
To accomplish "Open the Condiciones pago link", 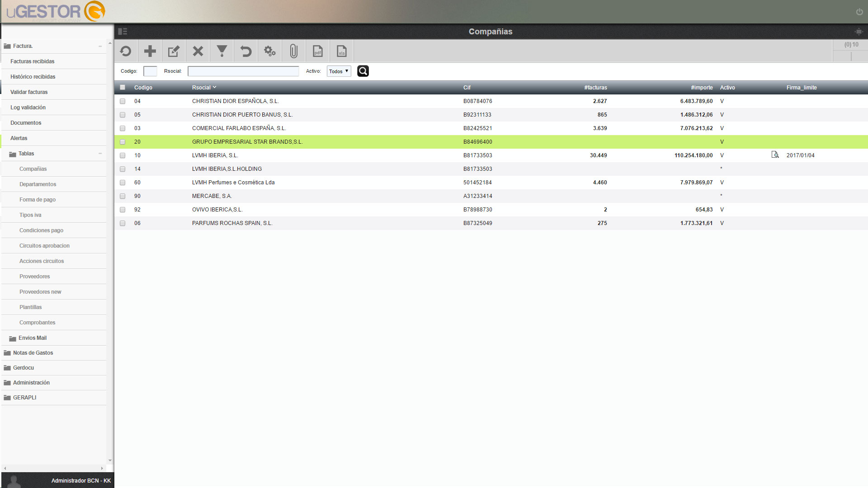I will [41, 230].
